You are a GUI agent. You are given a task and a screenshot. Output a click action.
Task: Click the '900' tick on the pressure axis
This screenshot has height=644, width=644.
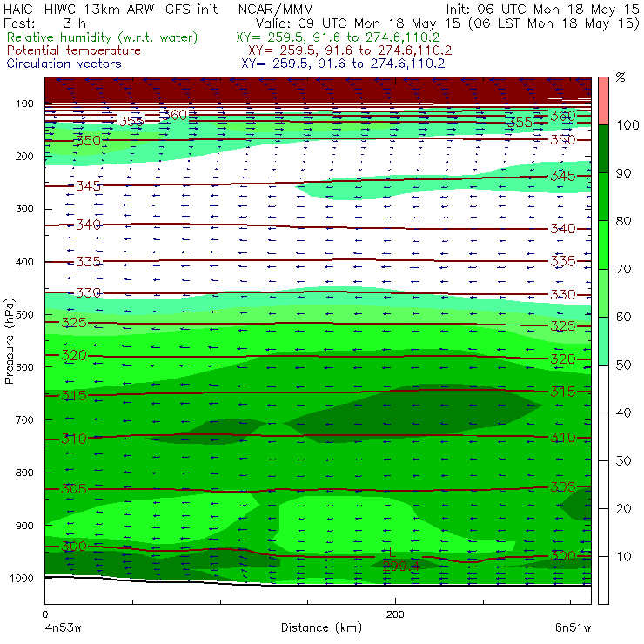24,526
